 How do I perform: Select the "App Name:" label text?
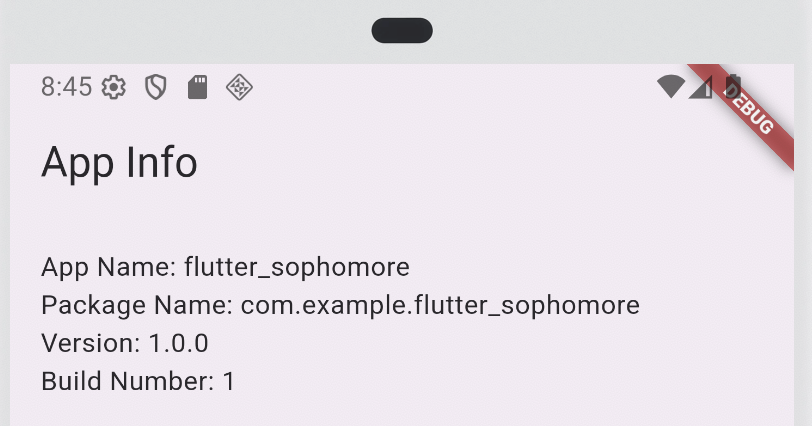109,268
